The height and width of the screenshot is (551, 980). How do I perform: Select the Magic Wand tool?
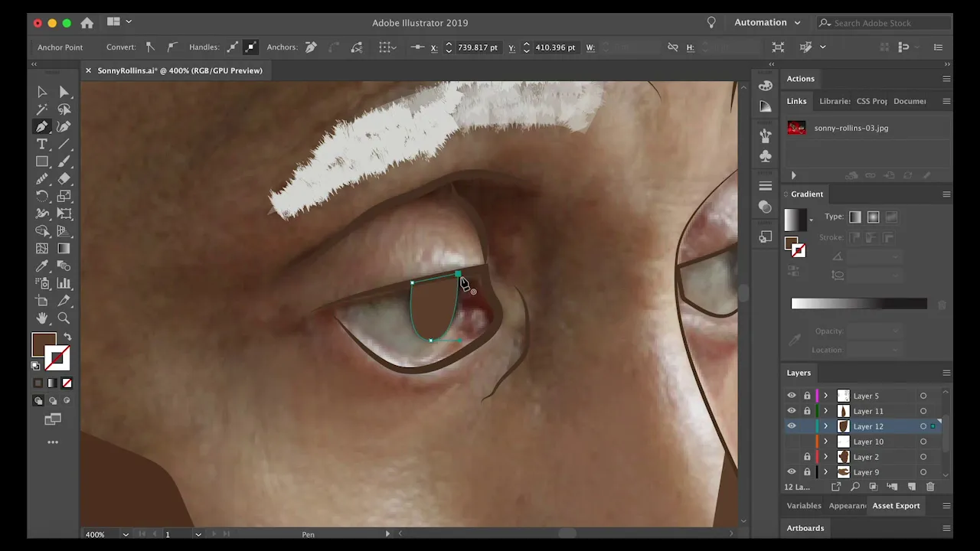pyautogui.click(x=42, y=109)
